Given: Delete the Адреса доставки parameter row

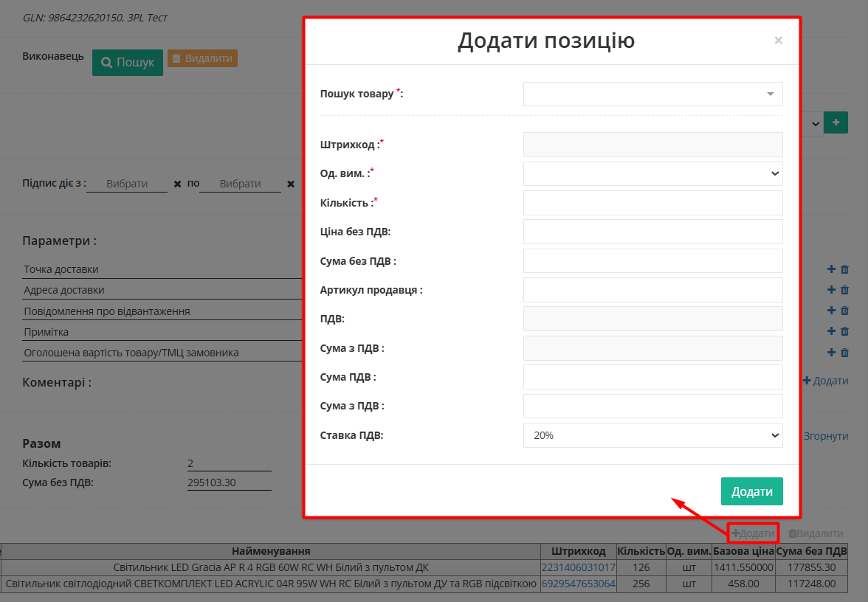Looking at the screenshot, I should (x=844, y=289).
